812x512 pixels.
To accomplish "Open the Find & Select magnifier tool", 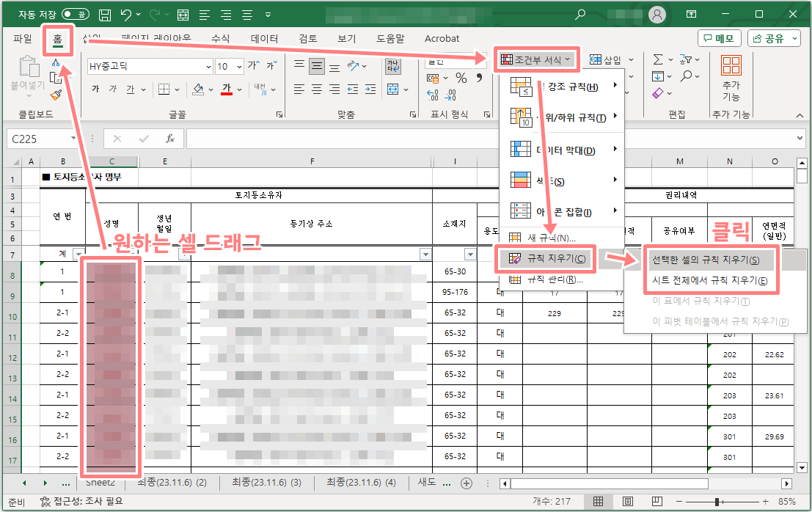I will click(x=687, y=76).
